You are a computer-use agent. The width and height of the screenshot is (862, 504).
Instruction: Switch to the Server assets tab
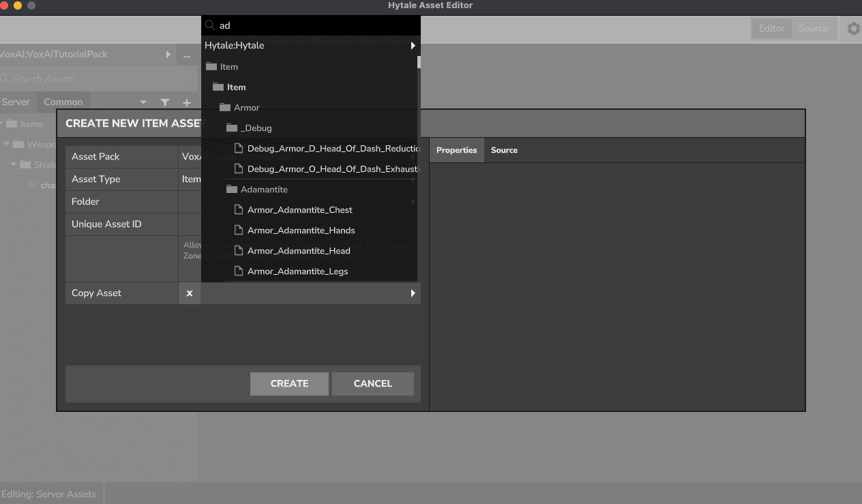[x=16, y=102]
